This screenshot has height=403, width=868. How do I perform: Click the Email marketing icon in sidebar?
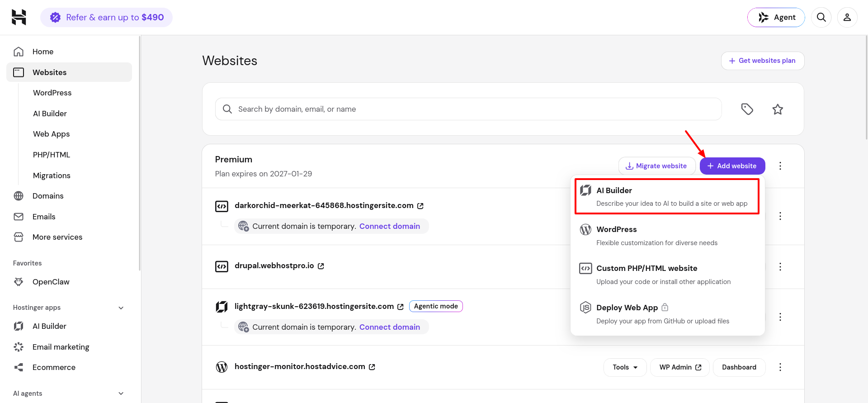[x=19, y=347]
